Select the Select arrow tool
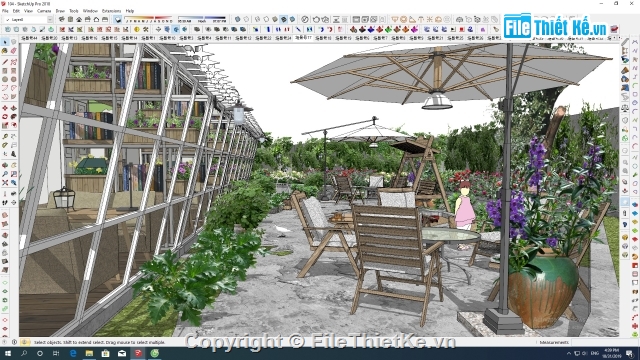 click(5, 42)
